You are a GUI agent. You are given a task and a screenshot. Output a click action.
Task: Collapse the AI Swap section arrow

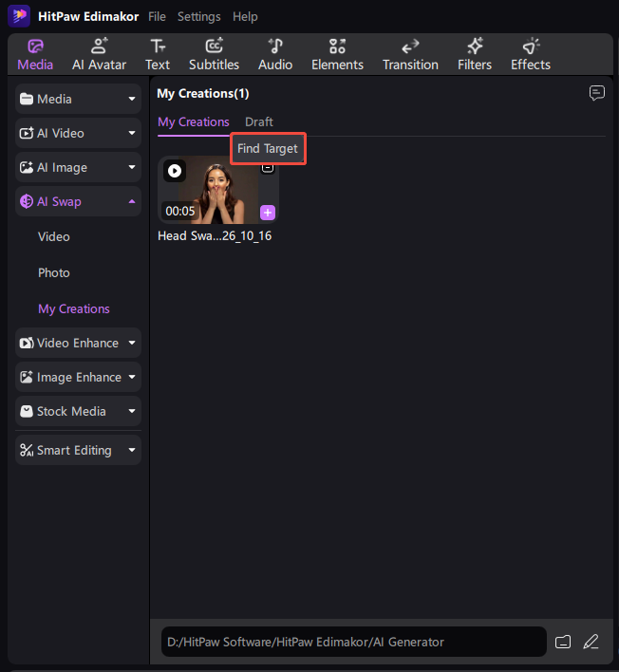pyautogui.click(x=132, y=201)
